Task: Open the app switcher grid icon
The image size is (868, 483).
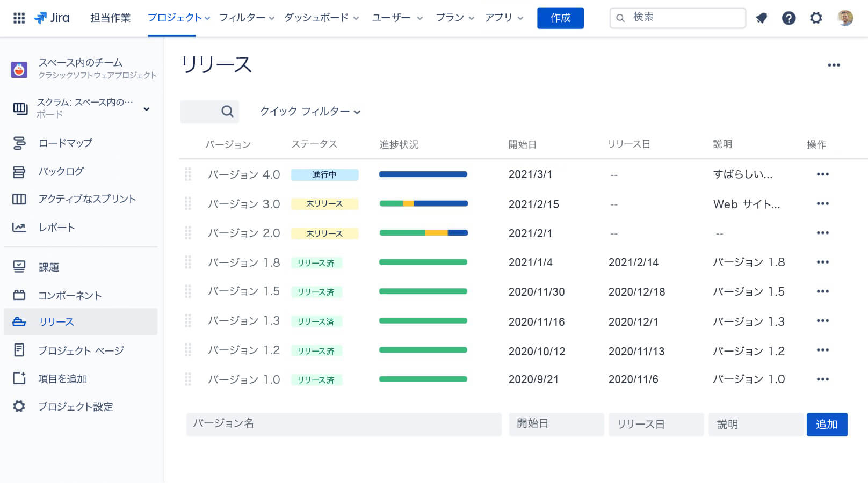Action: coord(19,18)
